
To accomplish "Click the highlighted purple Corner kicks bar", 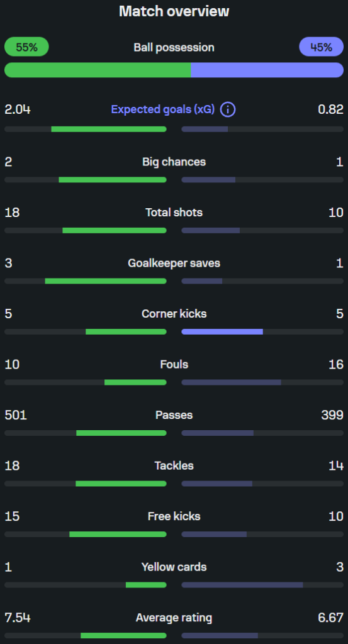I will pyautogui.click(x=222, y=332).
